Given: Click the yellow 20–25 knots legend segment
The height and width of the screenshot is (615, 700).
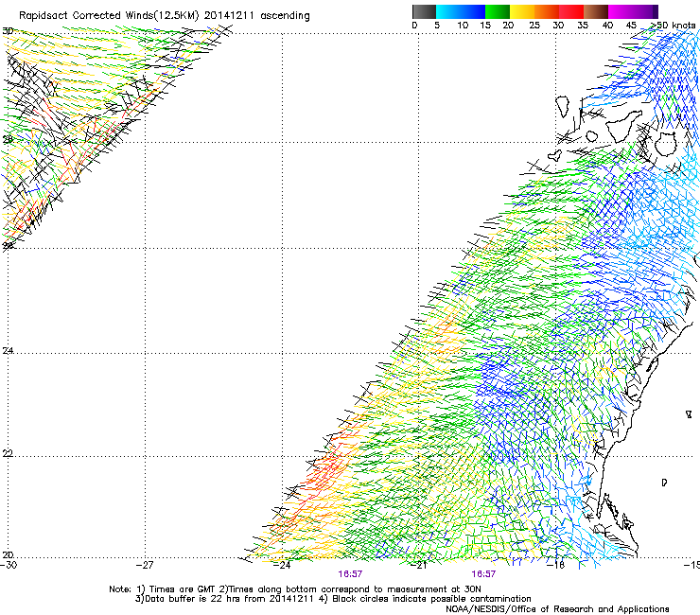Looking at the screenshot, I should [522, 11].
